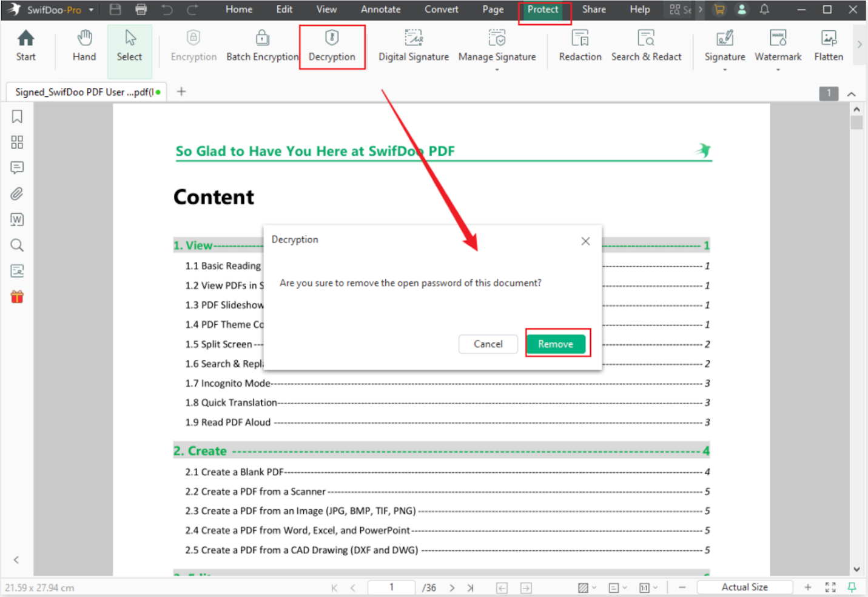Open the Search panel in the sidebar
The image size is (868, 597).
tap(16, 245)
